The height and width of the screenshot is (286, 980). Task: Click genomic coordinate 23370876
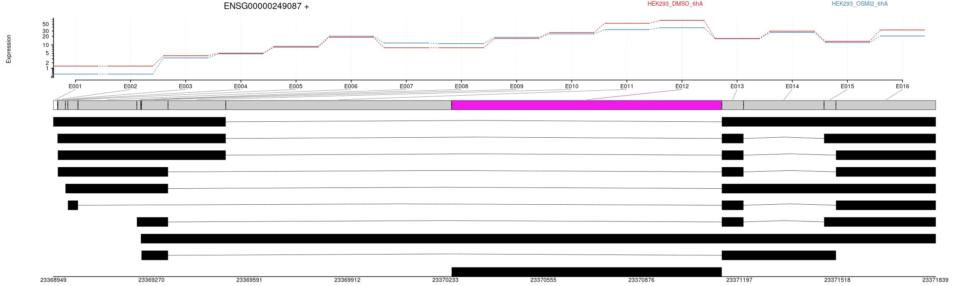(641, 280)
